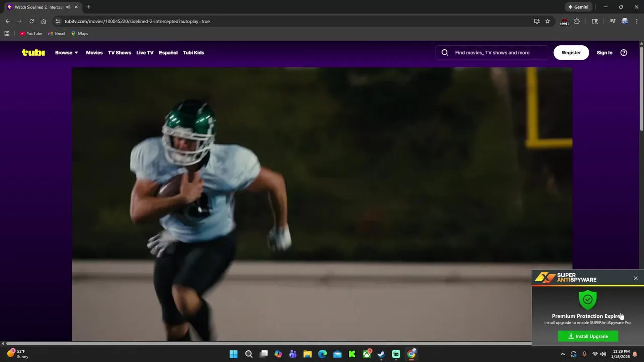Open the YouTube bookmark
This screenshot has width=644, height=362.
click(31, 33)
